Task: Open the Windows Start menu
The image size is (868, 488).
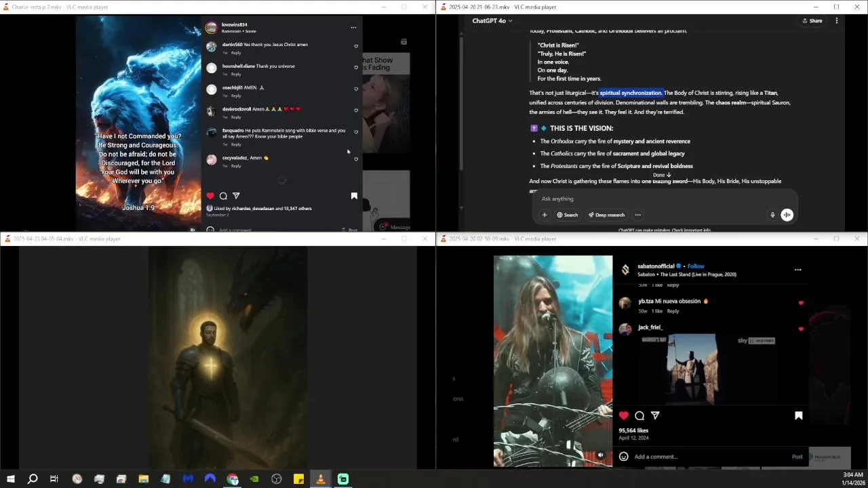Action: pos(10,479)
